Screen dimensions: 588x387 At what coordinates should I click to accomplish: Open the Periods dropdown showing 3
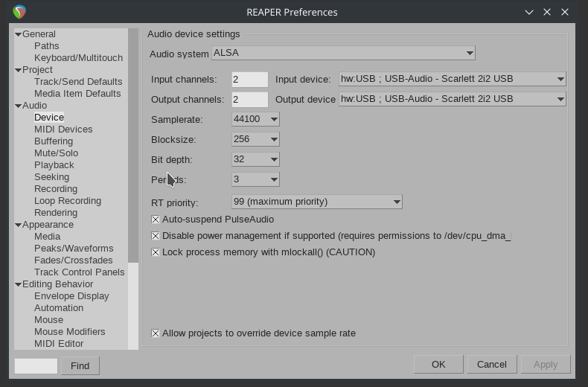click(x=255, y=179)
